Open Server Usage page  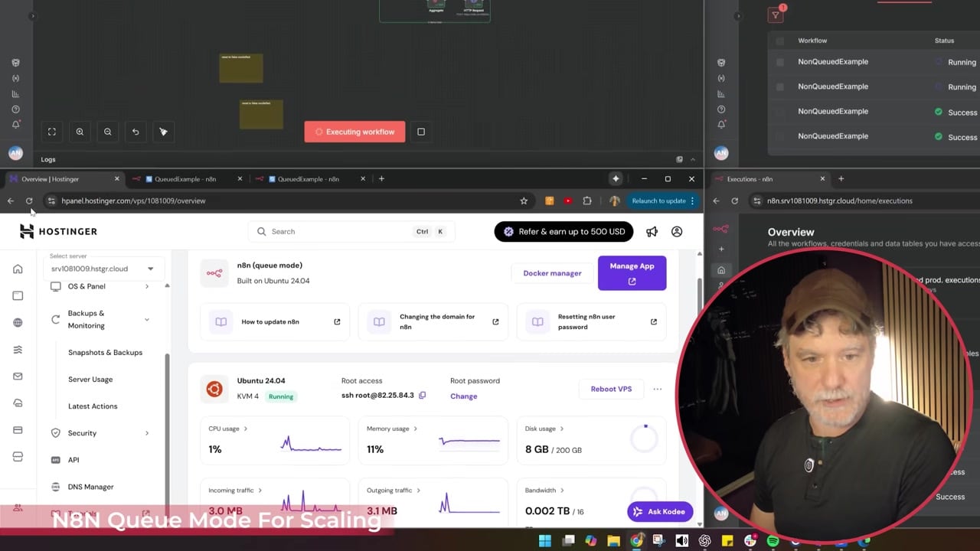(x=90, y=380)
